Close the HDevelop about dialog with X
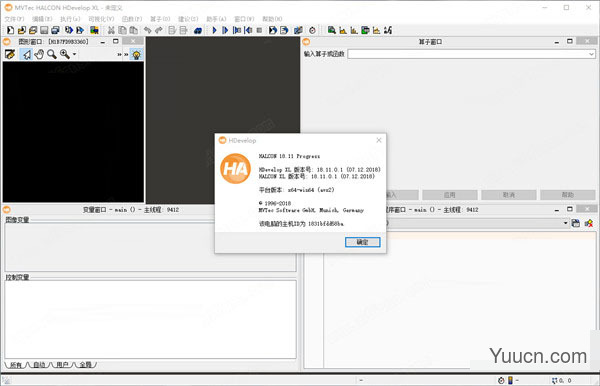The image size is (600, 386). tap(378, 140)
